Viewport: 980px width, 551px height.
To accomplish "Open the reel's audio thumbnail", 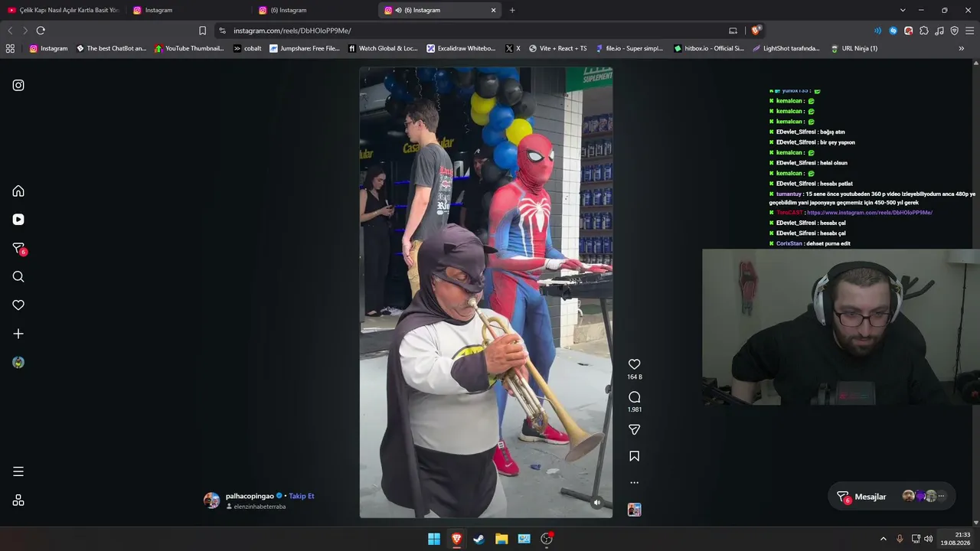I will click(634, 510).
